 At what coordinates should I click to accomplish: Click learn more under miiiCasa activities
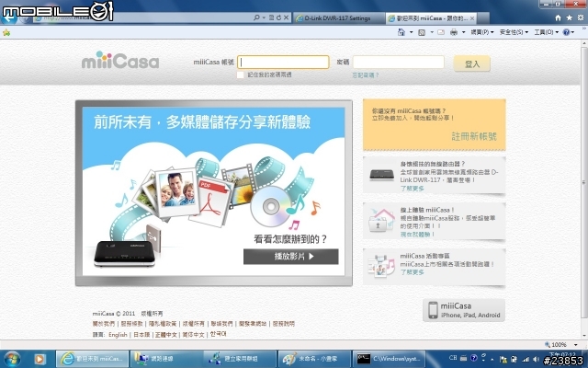(x=412, y=272)
